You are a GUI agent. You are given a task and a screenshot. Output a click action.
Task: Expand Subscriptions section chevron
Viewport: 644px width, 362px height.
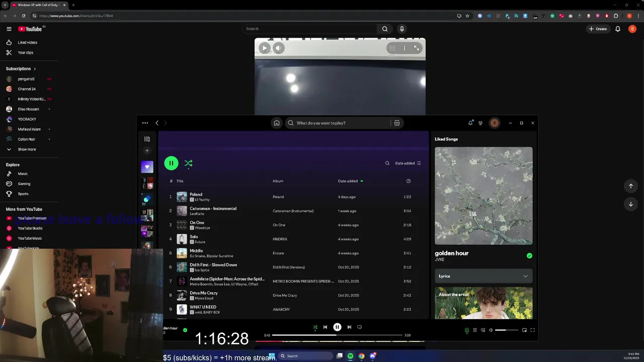pyautogui.click(x=35, y=68)
